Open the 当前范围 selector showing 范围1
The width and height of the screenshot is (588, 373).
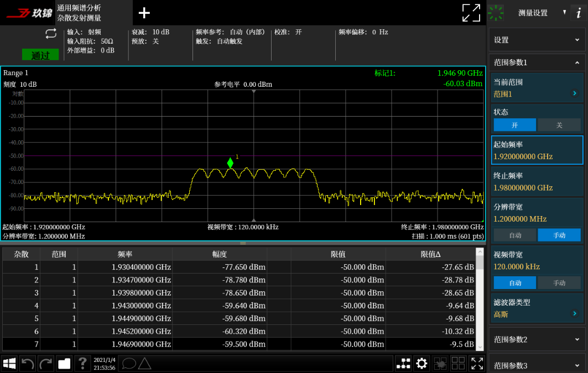coord(537,88)
